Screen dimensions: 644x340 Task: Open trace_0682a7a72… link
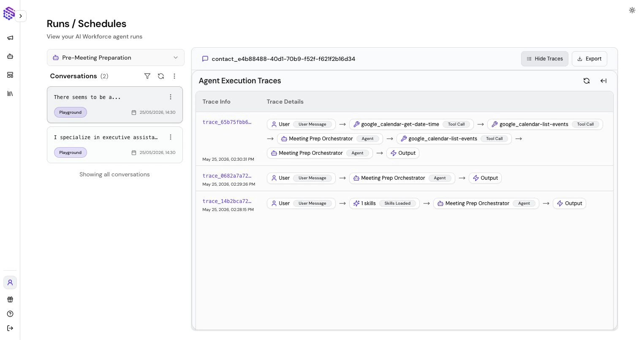pyautogui.click(x=227, y=176)
